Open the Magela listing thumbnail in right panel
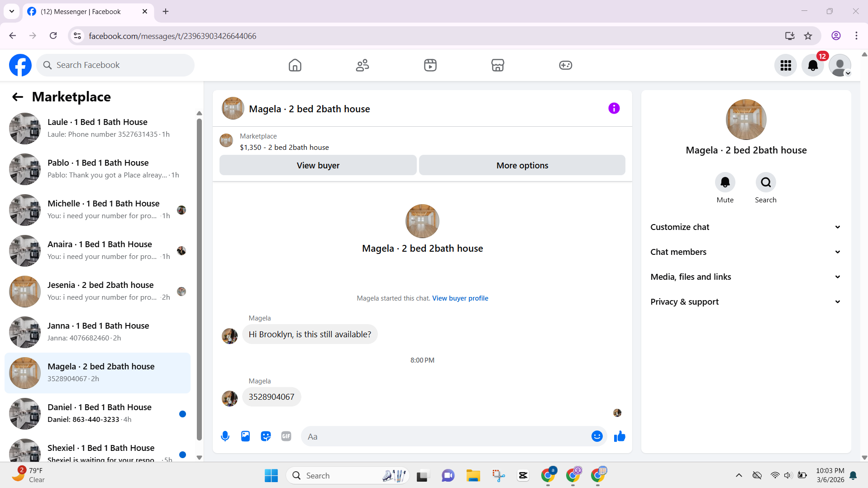Screen dimensions: 868x488 (746, 120)
